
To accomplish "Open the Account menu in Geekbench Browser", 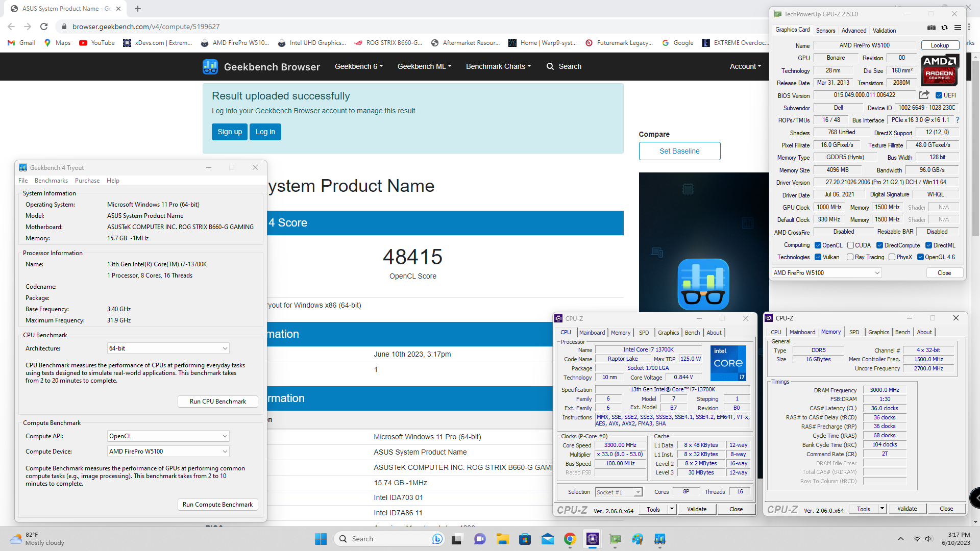I will (745, 66).
